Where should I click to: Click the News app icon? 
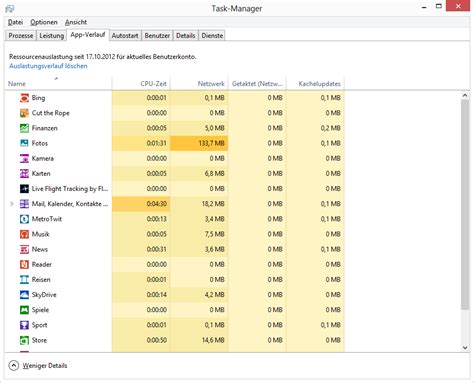pyautogui.click(x=24, y=250)
